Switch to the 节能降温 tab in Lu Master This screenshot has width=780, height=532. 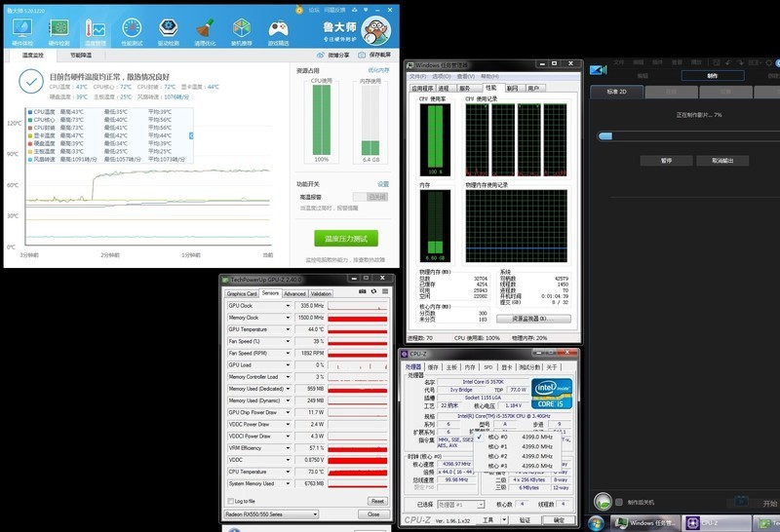(x=81, y=56)
